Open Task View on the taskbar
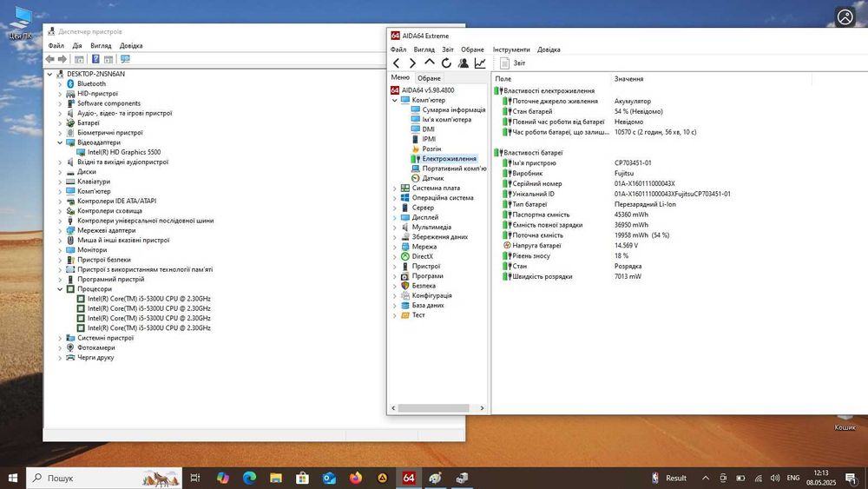Image resolution: width=868 pixels, height=489 pixels. pyautogui.click(x=194, y=478)
